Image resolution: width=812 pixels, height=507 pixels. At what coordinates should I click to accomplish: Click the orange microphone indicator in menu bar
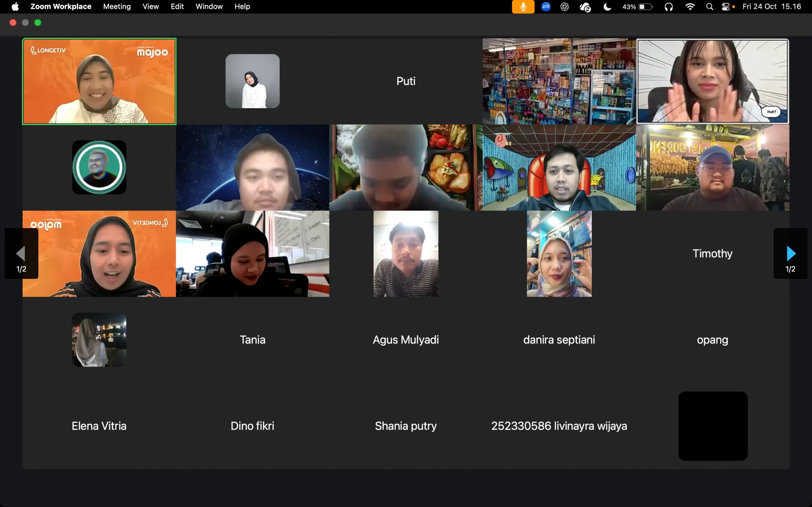(523, 7)
